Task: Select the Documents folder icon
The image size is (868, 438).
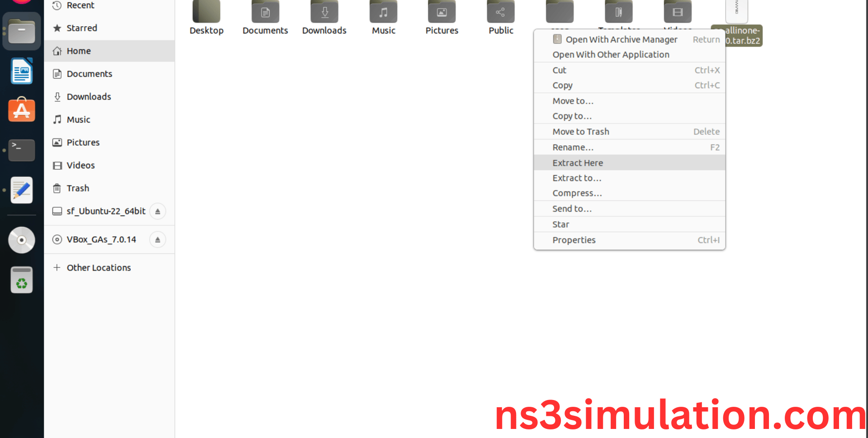Action: tap(265, 11)
